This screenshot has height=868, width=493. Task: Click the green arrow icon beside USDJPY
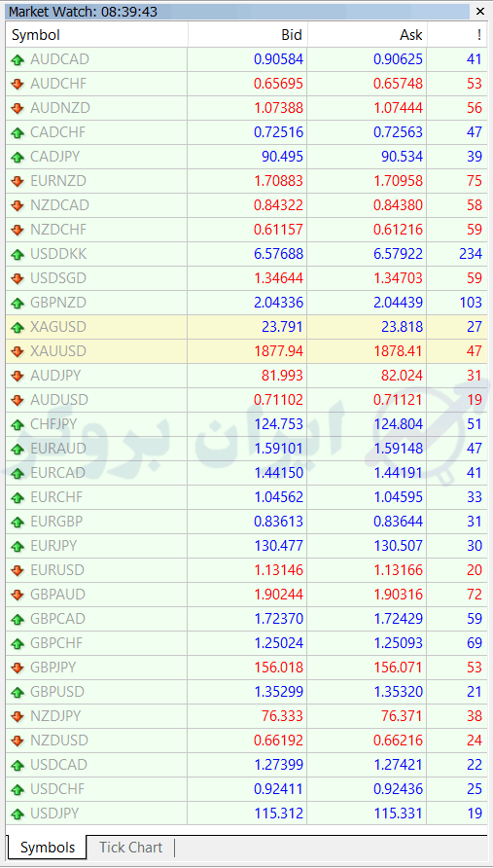18,814
